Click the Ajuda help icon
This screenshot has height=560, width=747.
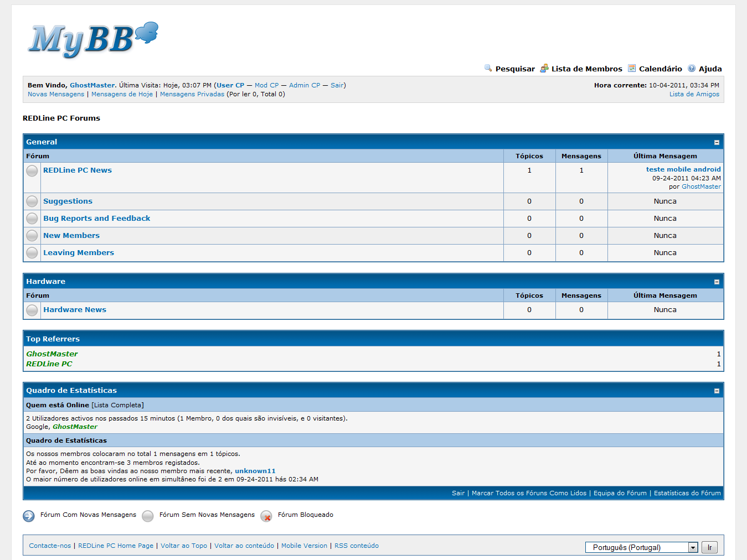pos(692,68)
